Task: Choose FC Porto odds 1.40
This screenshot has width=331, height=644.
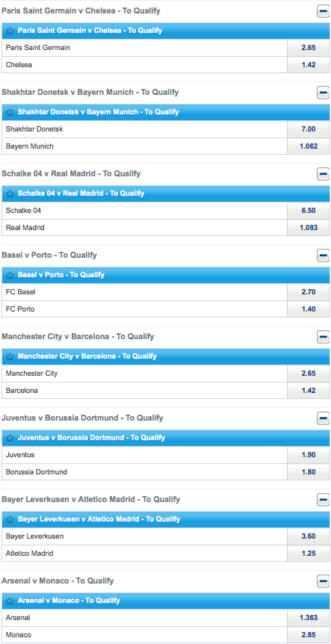Action: [309, 309]
